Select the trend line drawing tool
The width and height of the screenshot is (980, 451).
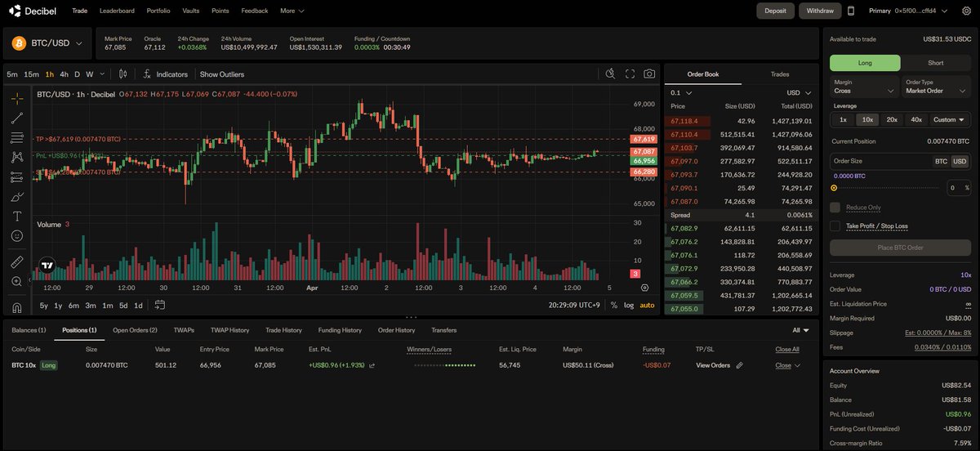[x=17, y=118]
